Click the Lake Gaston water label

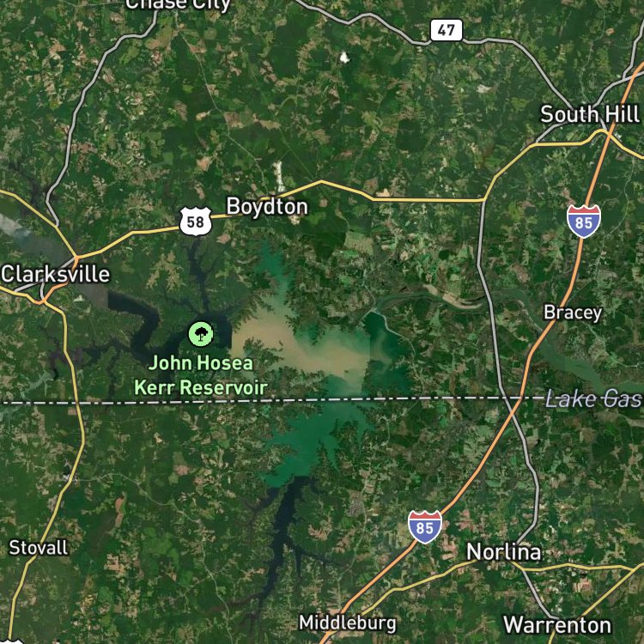(594, 399)
